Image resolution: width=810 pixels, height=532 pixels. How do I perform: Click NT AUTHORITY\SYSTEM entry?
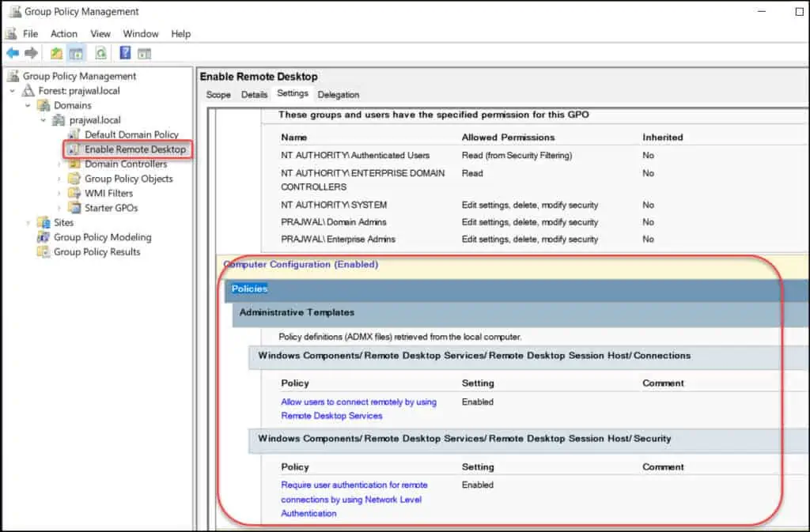334,205
